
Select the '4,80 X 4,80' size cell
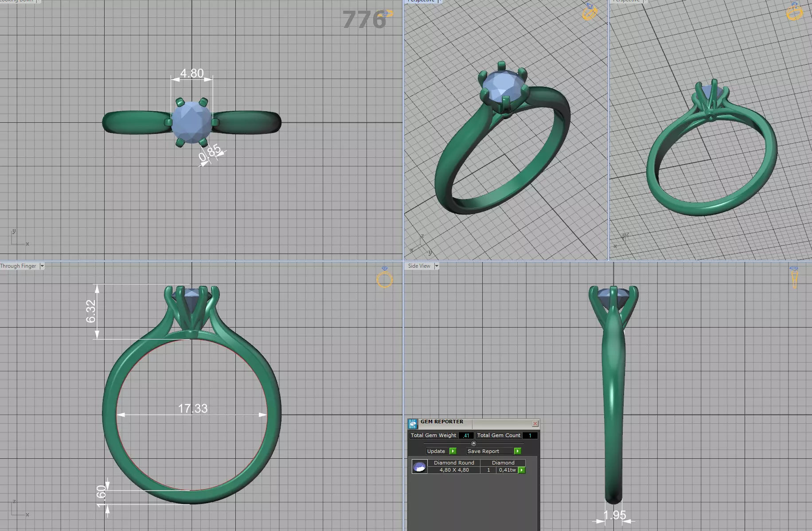click(x=454, y=470)
